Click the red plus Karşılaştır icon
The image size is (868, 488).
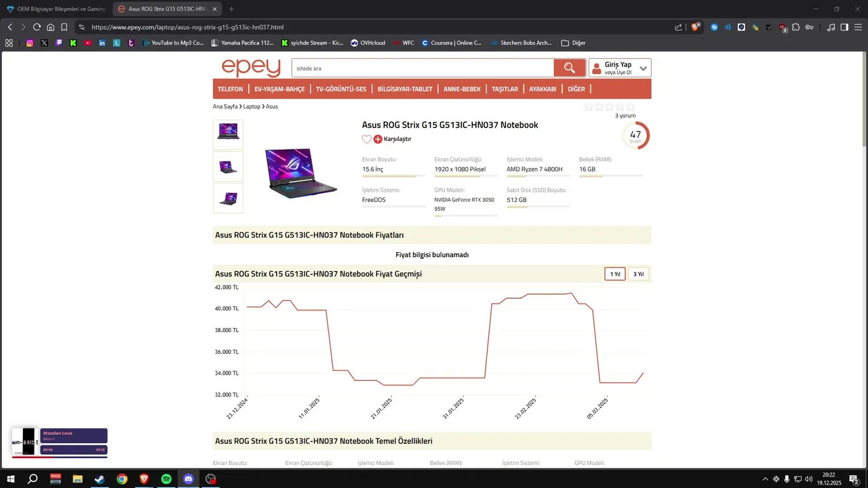click(378, 139)
